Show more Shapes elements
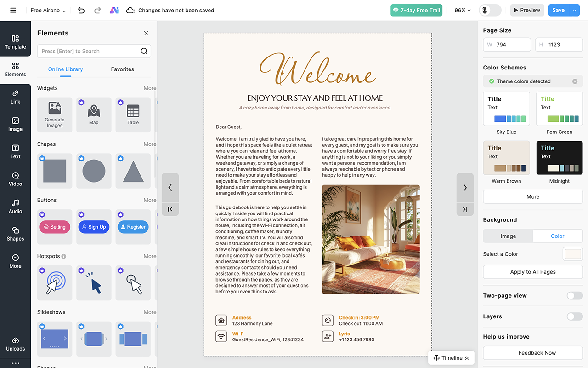 pyautogui.click(x=150, y=144)
